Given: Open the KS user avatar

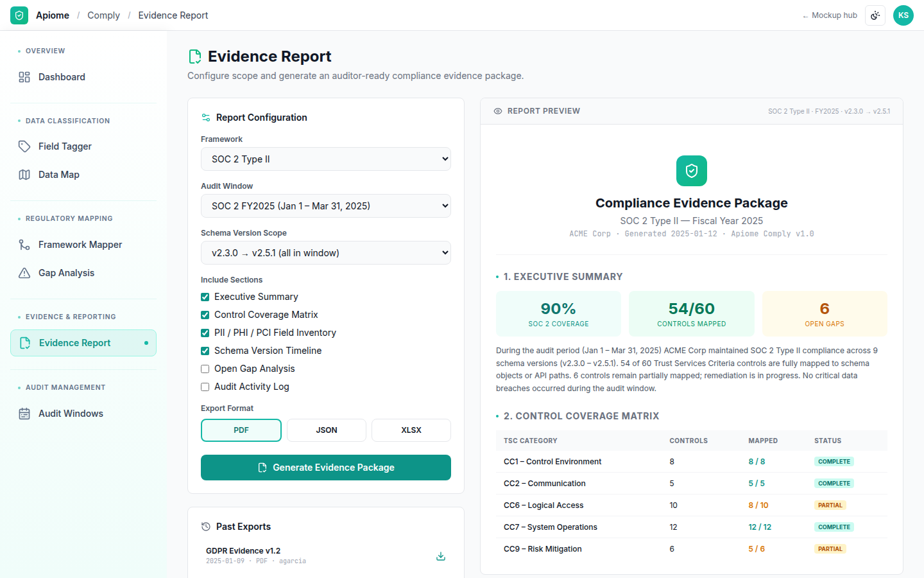Looking at the screenshot, I should (903, 15).
